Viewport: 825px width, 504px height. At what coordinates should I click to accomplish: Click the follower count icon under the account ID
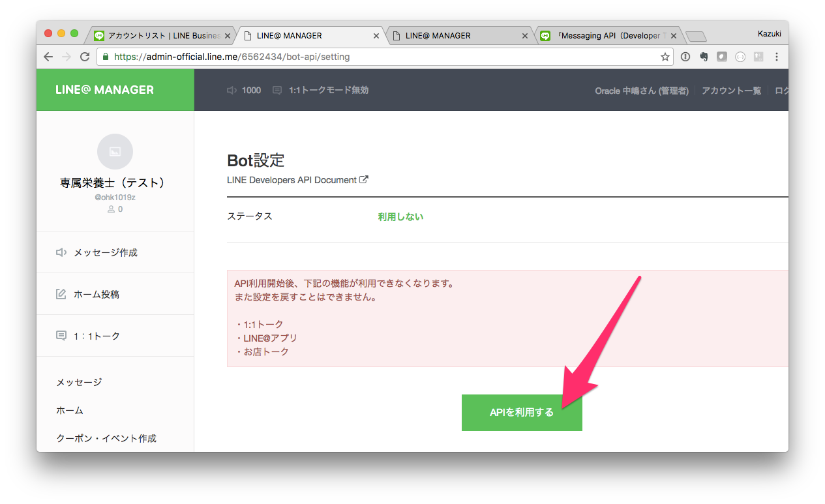point(111,209)
